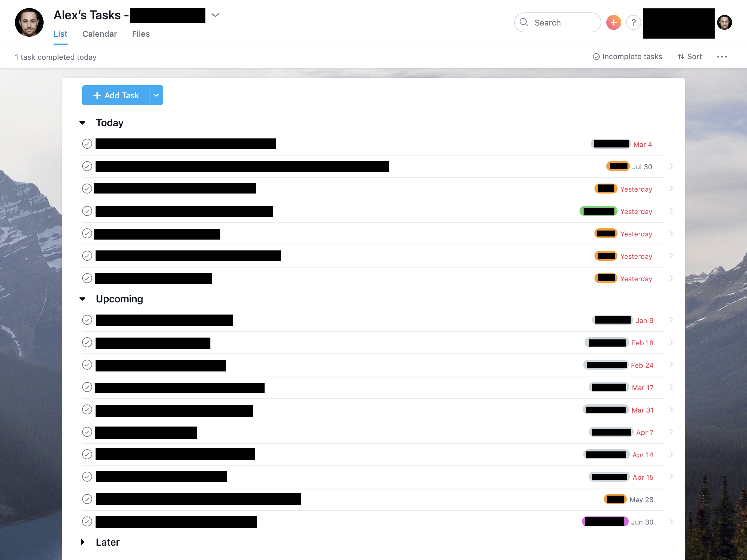The image size is (747, 560).
Task: Click the user profile avatar icon
Action: pos(725,22)
